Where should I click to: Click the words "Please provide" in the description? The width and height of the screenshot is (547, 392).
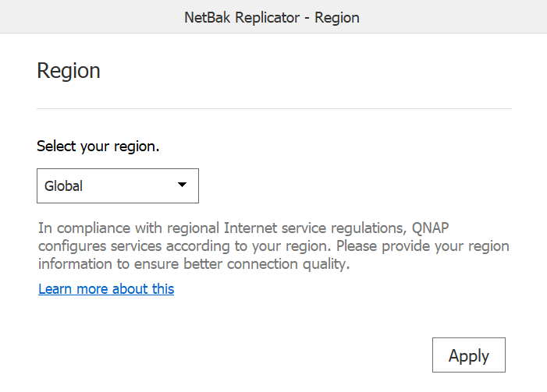pos(383,246)
